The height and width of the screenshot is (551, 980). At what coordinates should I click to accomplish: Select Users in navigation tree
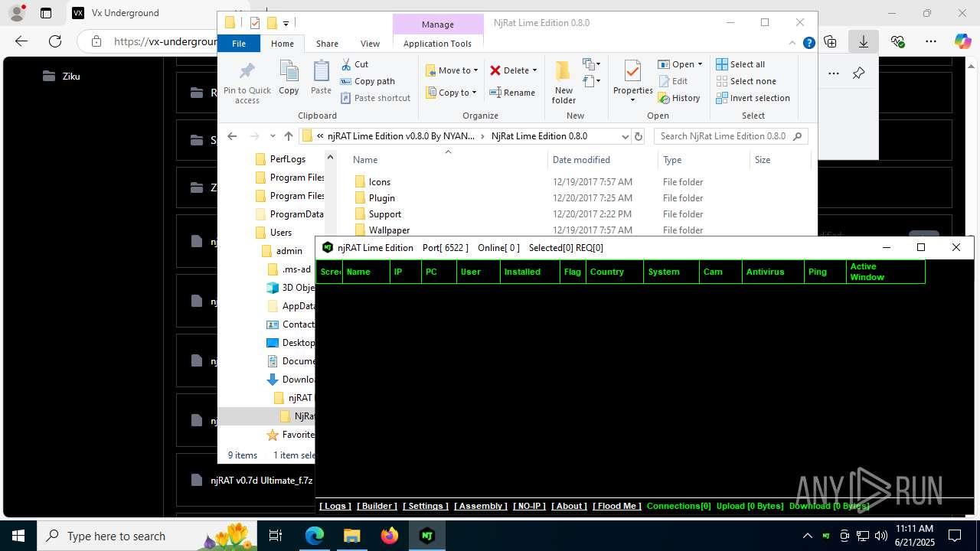tap(280, 233)
